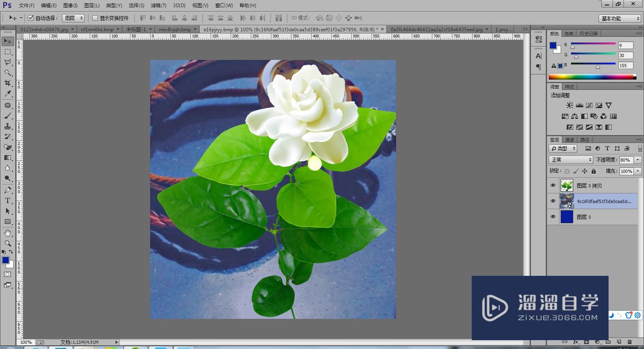644x349 pixels.
Task: Toggle lock transparent pixels
Action: coord(567,171)
